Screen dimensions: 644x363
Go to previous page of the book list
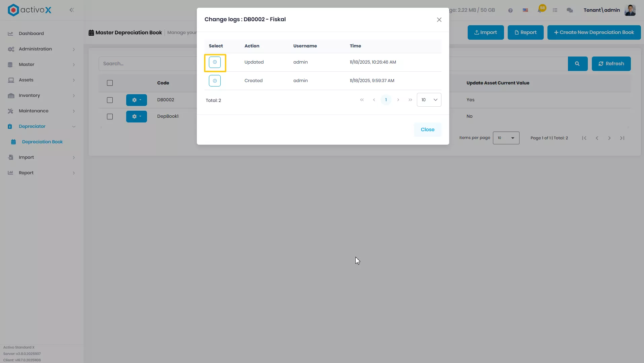coord(597,138)
